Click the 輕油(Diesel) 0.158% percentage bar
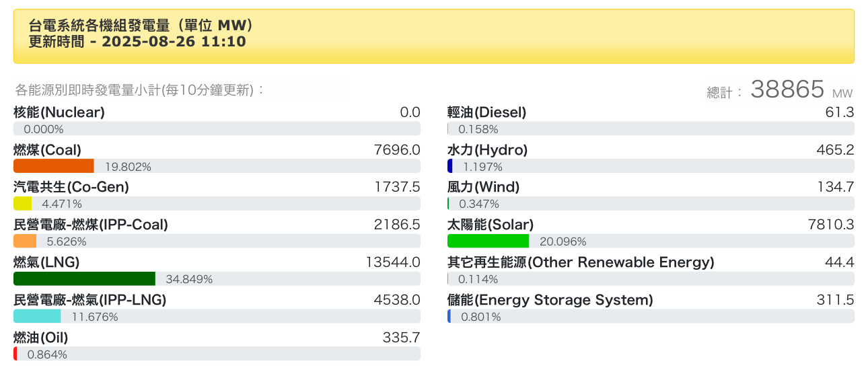Image resolution: width=868 pixels, height=378 pixels. [x=651, y=129]
